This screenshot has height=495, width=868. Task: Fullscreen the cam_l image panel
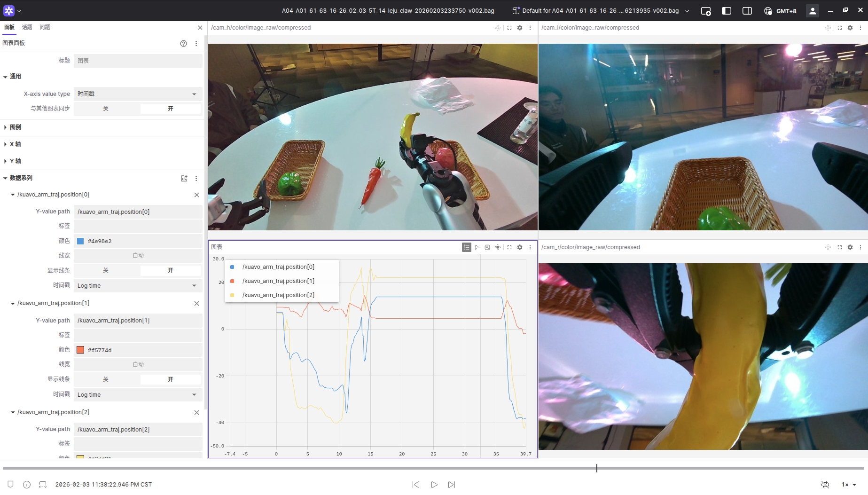(x=840, y=28)
